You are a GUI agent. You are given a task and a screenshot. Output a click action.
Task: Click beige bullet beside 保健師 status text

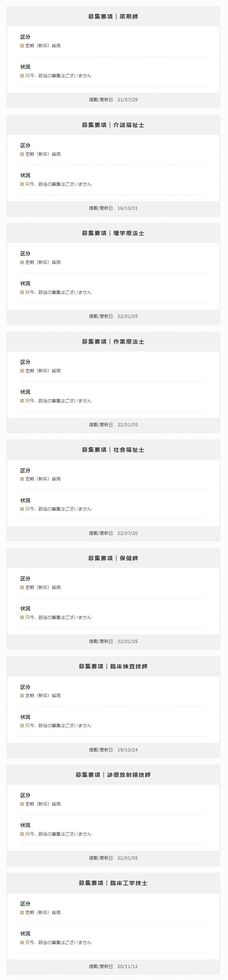[22, 617]
